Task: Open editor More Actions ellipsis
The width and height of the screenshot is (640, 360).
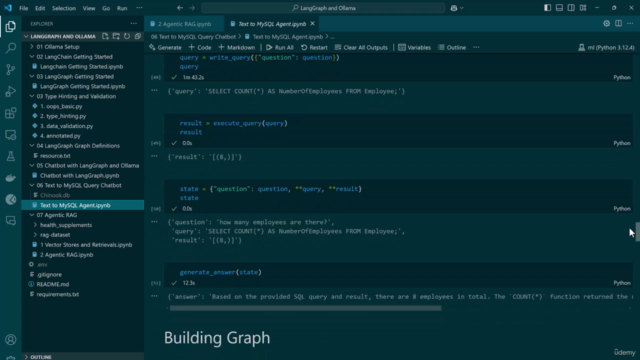Action: pos(630,24)
